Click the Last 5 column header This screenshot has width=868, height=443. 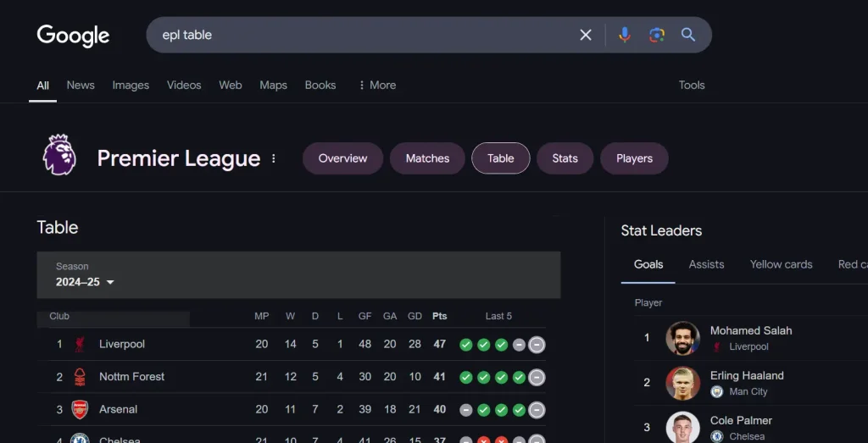[x=498, y=316]
